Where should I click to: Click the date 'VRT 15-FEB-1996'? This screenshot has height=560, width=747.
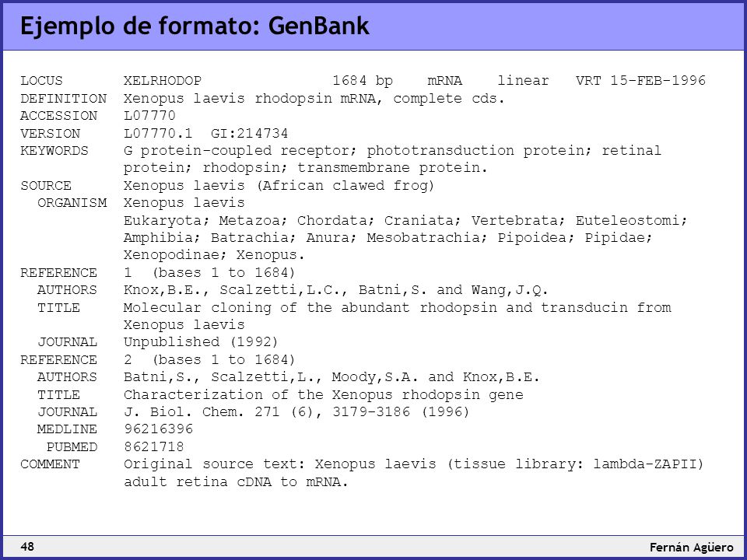click(x=640, y=80)
